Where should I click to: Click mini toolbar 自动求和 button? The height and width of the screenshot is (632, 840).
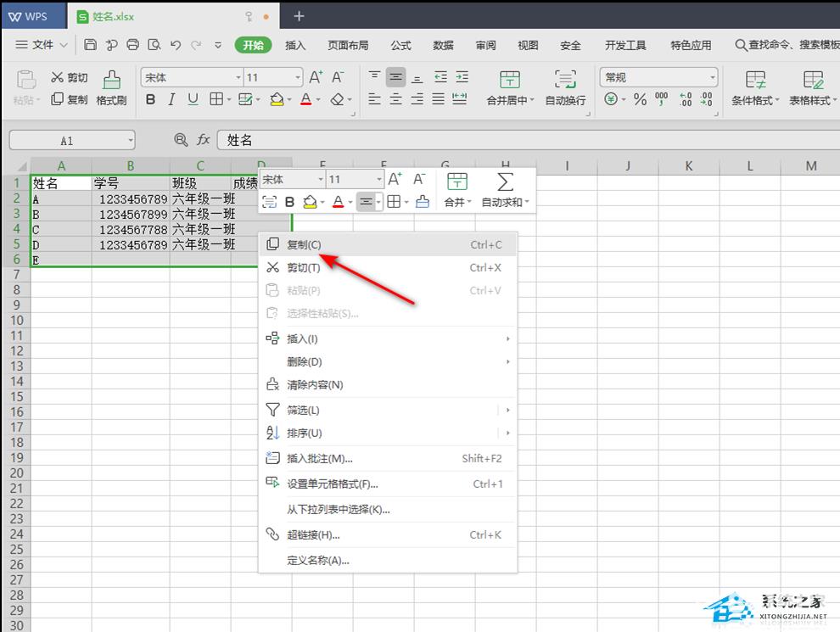(505, 190)
